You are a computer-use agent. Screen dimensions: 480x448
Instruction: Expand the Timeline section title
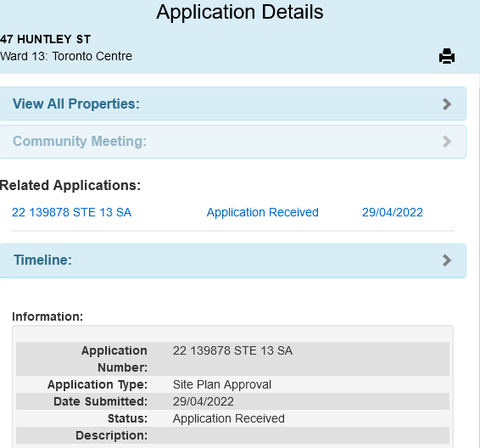click(x=42, y=260)
